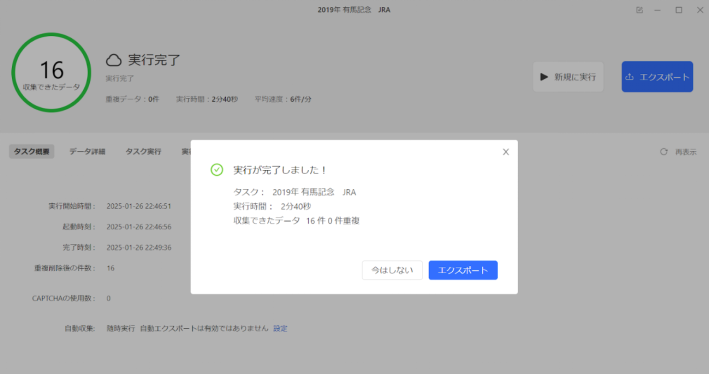
Task: Click the 新規に実行 run button
Action: tap(568, 77)
